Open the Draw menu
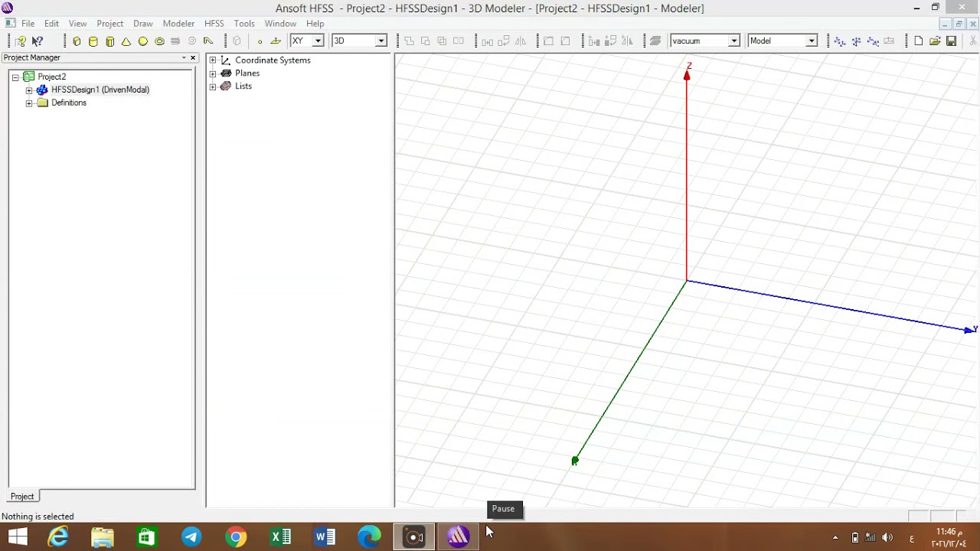 click(x=143, y=24)
